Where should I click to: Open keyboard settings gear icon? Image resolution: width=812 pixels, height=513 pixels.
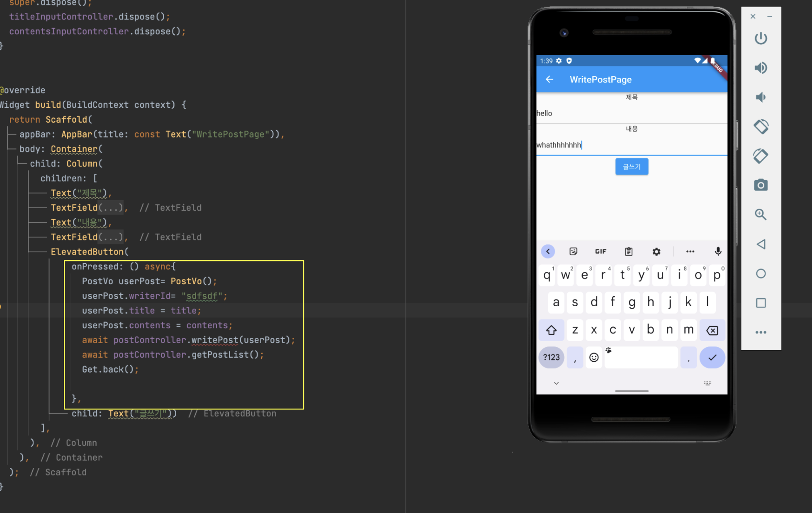coord(656,252)
